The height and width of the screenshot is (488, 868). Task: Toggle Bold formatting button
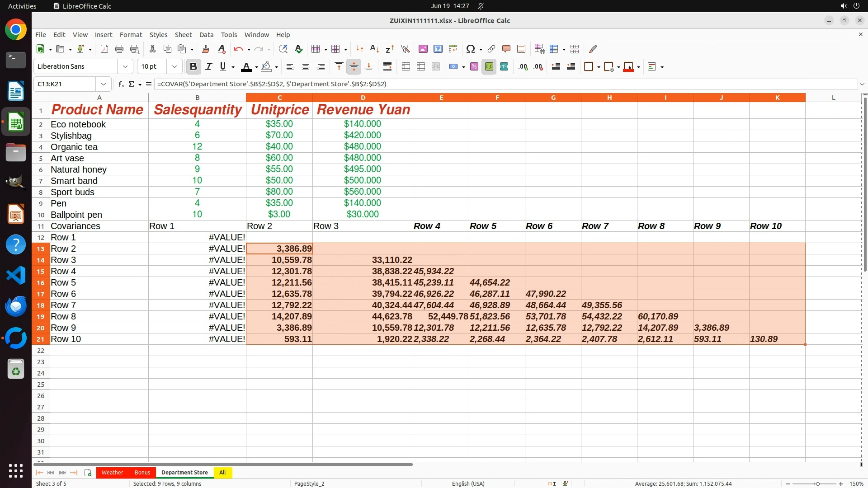(193, 67)
